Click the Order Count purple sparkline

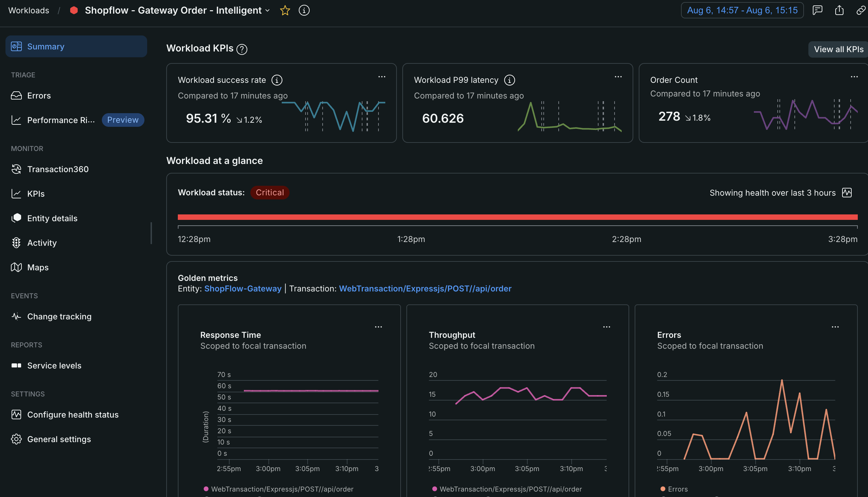click(806, 114)
